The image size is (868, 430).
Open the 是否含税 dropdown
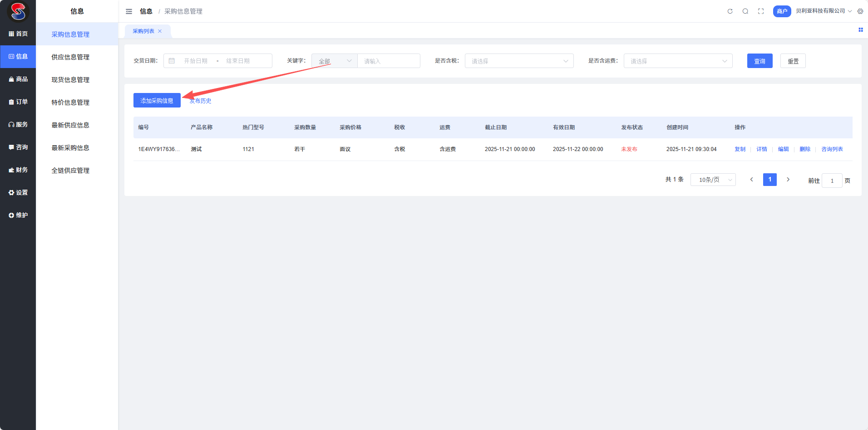point(519,61)
